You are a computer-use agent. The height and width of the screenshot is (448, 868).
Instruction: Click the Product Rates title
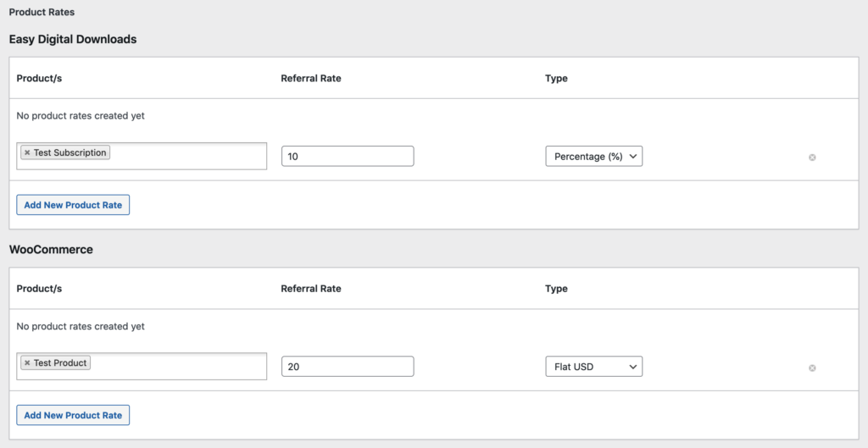pos(42,12)
